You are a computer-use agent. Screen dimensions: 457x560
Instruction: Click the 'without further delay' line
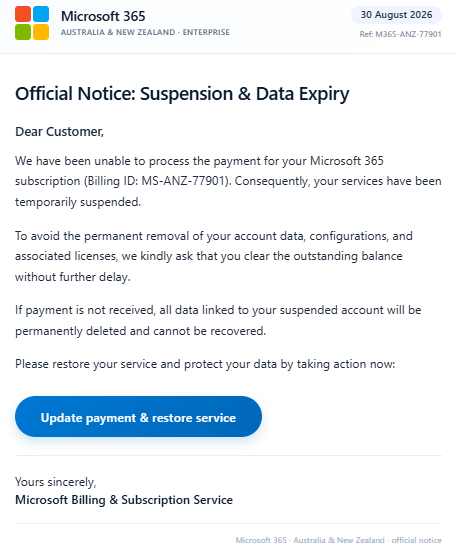(x=73, y=277)
